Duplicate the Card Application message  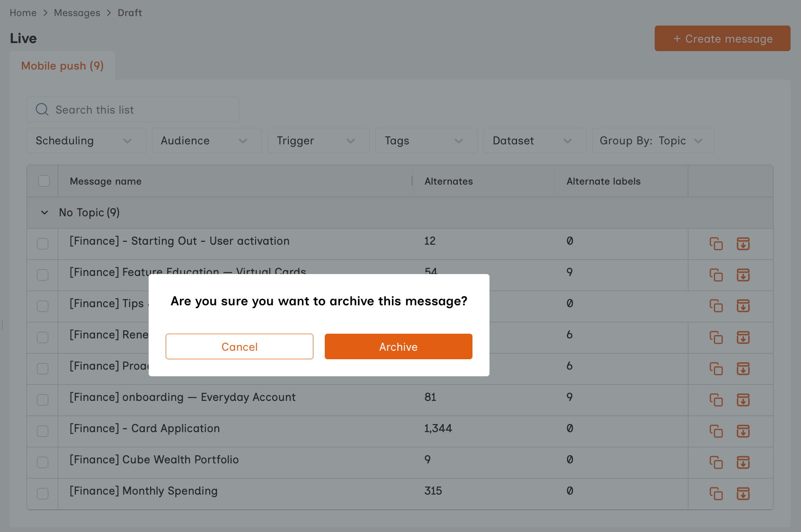[716, 431]
